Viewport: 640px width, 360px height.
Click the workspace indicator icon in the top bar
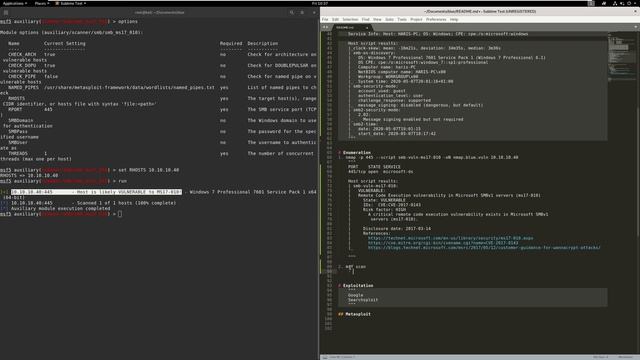point(591,3)
